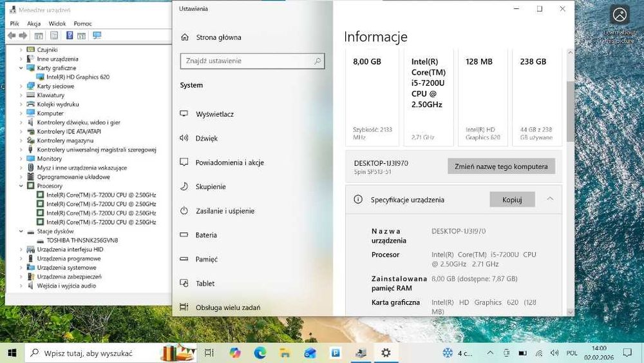This screenshot has width=644, height=363.
Task: Switch to Settings gear taskbar icon
Action: (386, 353)
